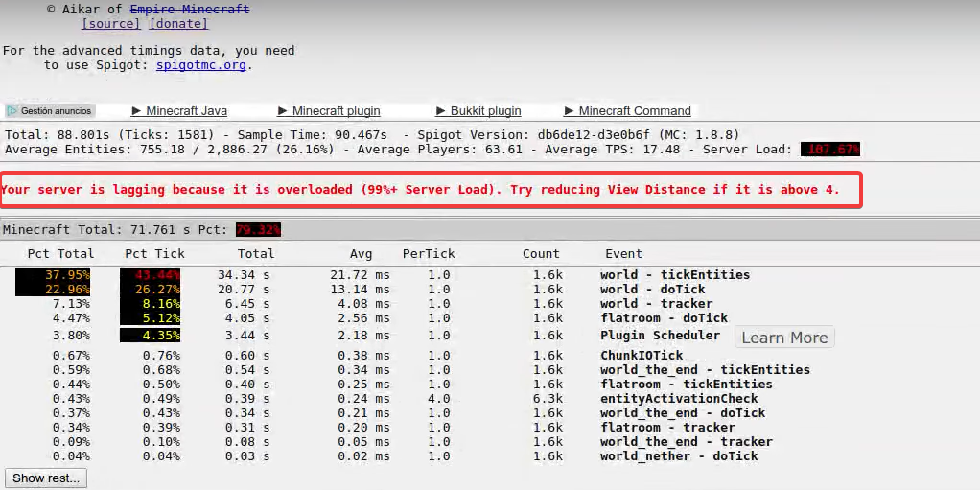Click the red server lagging warning message
Image resolution: width=980 pixels, height=490 pixels.
[420, 190]
